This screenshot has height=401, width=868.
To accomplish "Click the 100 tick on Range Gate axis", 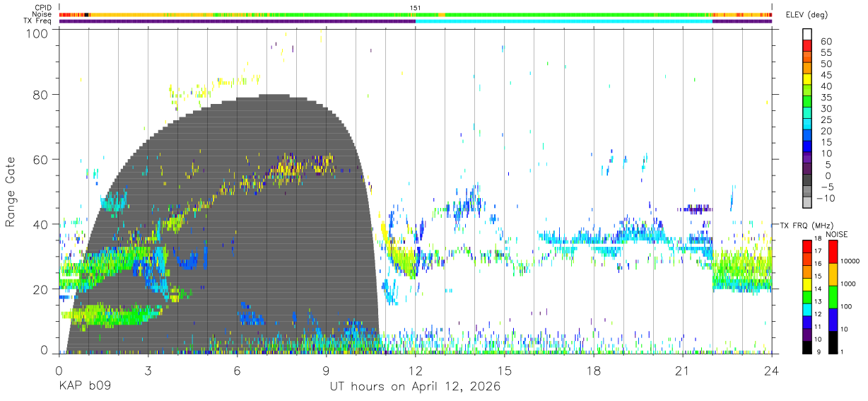I will tap(37, 33).
